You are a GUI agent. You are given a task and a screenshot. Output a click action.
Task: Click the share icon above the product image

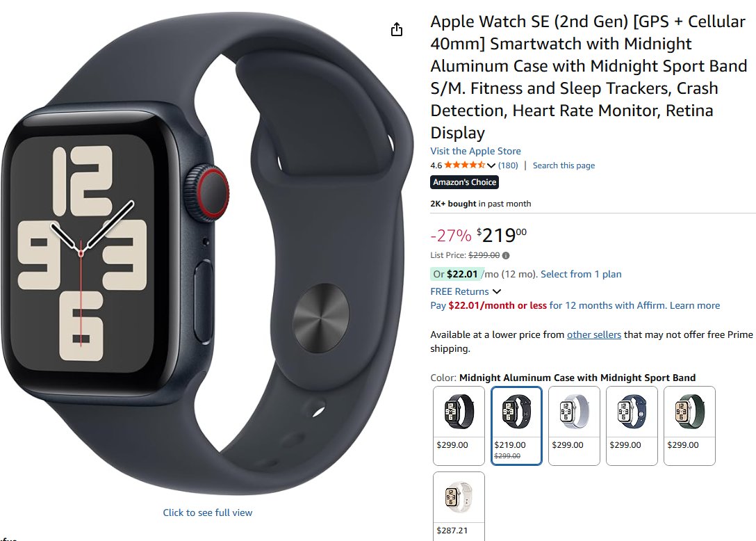pyautogui.click(x=396, y=29)
